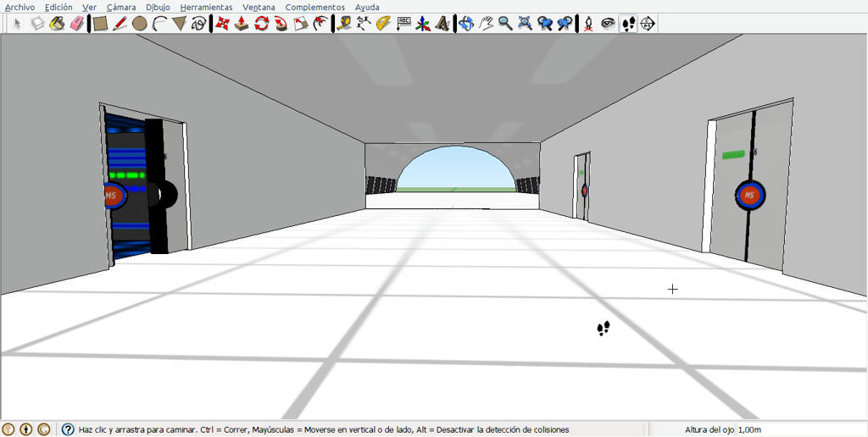Select the Circle tool
This screenshot has height=437, width=868.
tap(140, 24)
